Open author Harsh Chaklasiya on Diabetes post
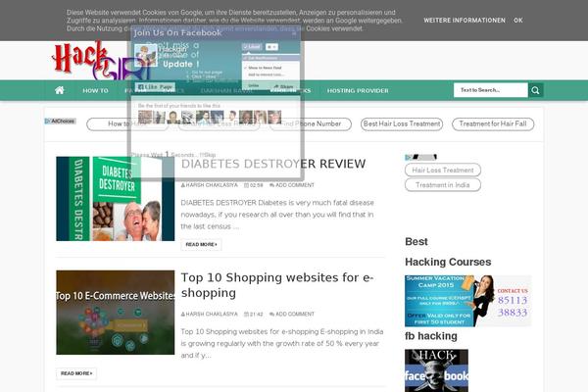Image resolution: width=588 pixels, height=392 pixels. (210, 185)
